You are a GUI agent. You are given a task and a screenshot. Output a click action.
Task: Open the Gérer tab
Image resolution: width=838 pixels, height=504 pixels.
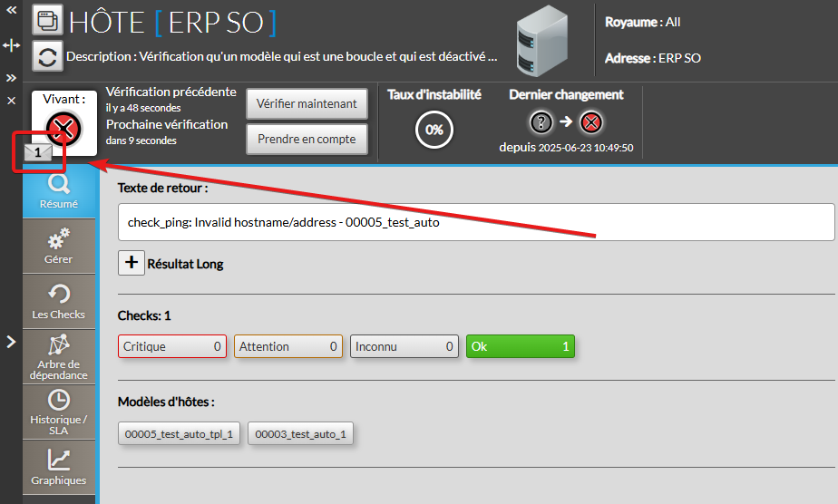click(59, 247)
